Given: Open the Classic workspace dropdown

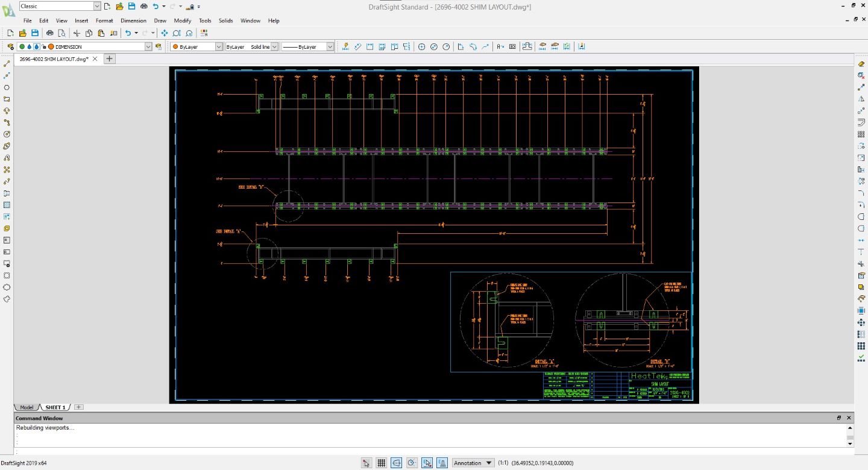Looking at the screenshot, I should pos(97,6).
